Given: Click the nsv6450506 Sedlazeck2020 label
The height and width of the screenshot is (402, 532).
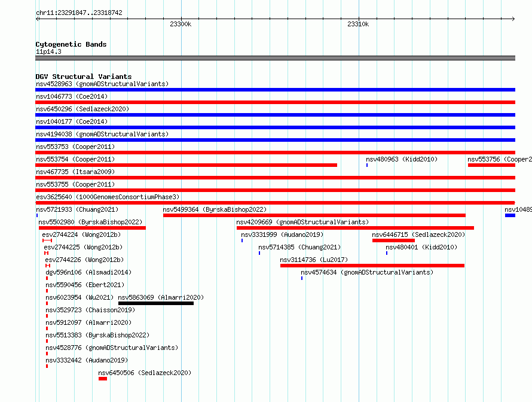Looking at the screenshot, I should point(145,373).
